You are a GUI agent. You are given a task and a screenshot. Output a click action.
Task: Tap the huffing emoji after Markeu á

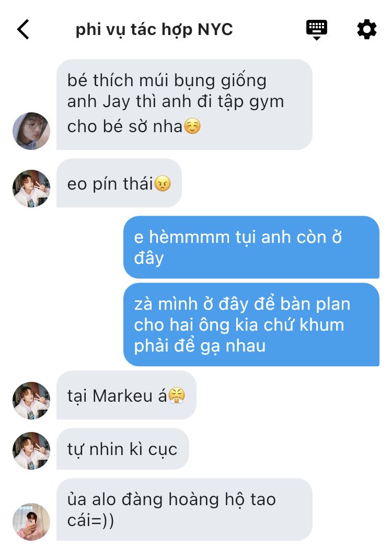click(177, 396)
